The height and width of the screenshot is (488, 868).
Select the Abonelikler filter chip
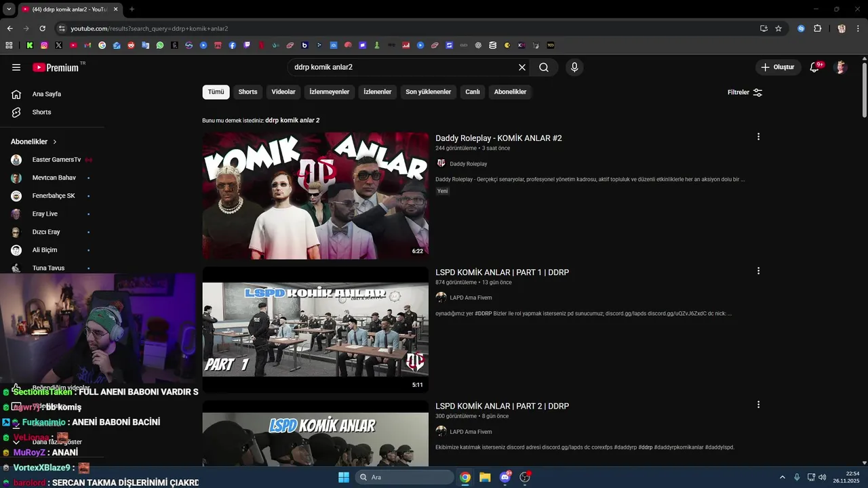click(x=510, y=92)
